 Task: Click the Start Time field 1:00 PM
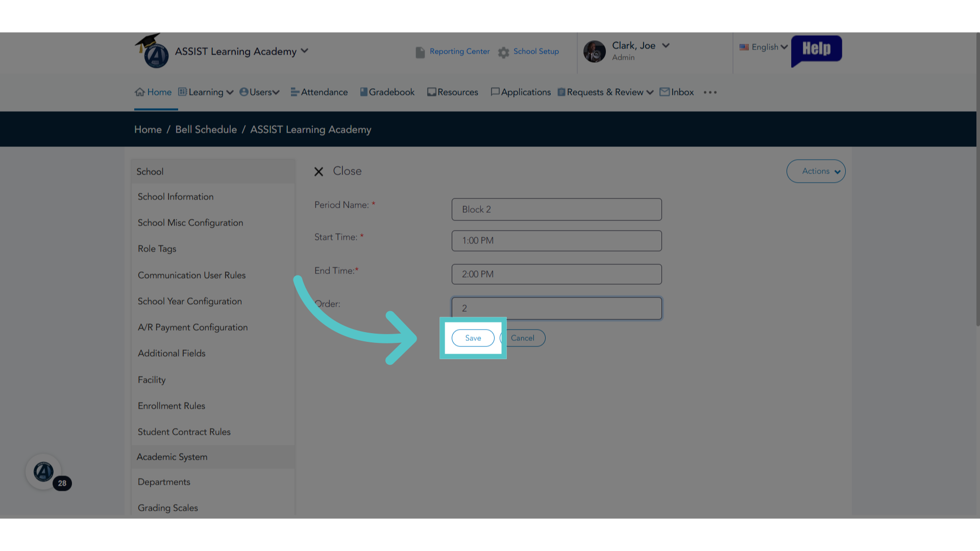(556, 241)
